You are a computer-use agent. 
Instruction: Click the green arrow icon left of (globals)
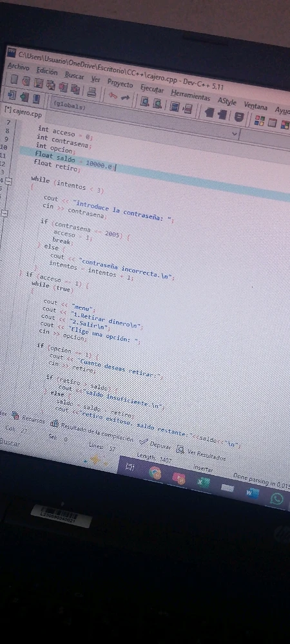(x=24, y=97)
